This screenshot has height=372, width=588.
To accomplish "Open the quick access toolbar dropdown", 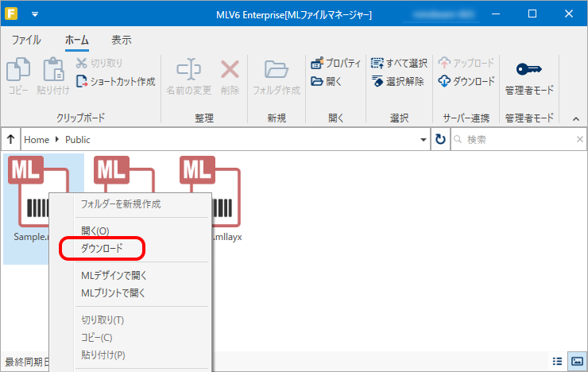I will (x=35, y=14).
